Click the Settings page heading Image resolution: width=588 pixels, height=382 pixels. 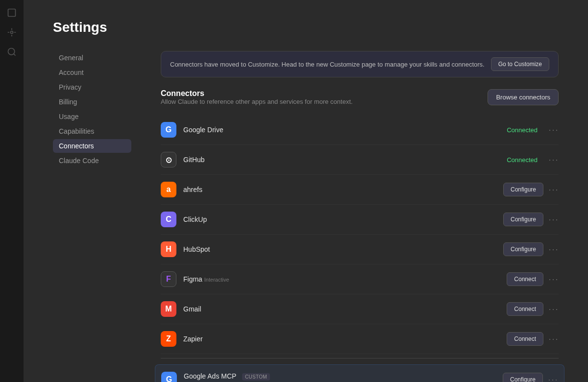coord(80,27)
